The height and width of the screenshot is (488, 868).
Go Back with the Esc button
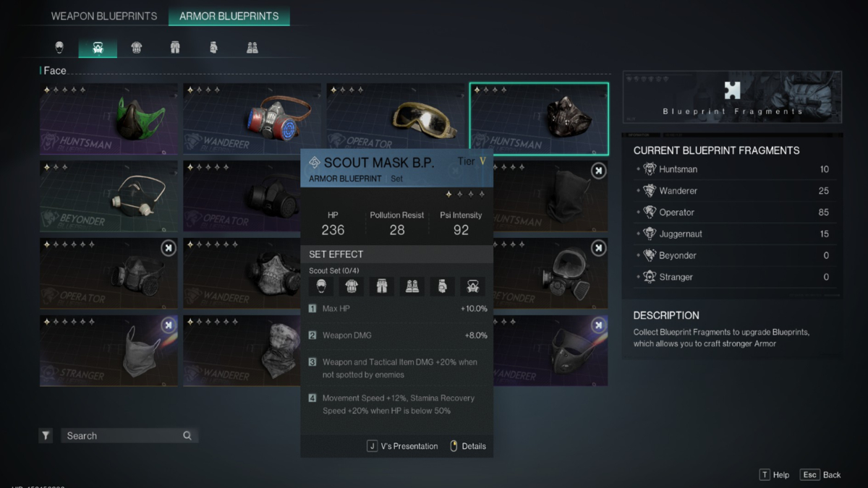point(821,475)
